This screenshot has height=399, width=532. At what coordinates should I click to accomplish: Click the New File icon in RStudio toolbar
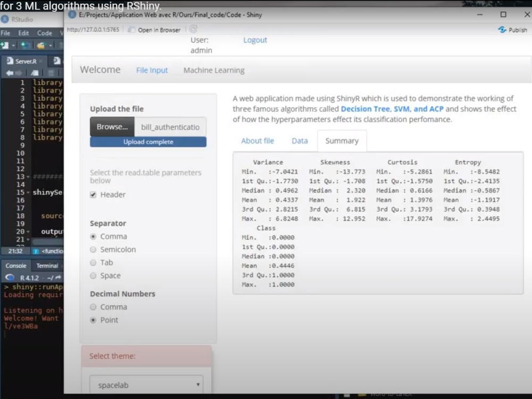pyautogui.click(x=4, y=45)
